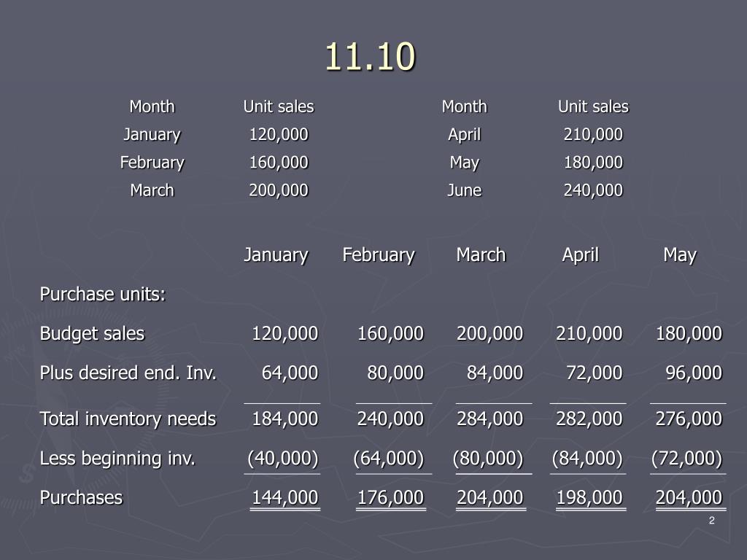Select the Purchases row label

pos(82,497)
